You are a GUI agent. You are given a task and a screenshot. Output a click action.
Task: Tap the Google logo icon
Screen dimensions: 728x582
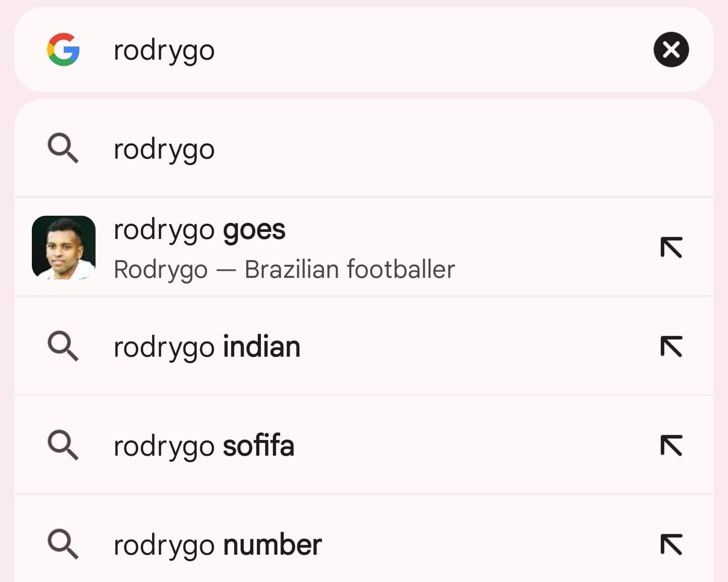[63, 50]
